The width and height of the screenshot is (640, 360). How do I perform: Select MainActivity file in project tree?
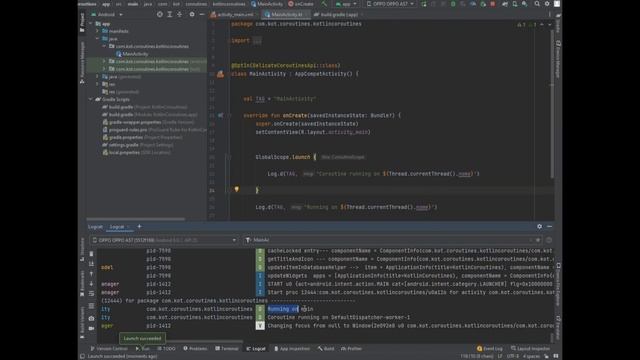[132, 54]
